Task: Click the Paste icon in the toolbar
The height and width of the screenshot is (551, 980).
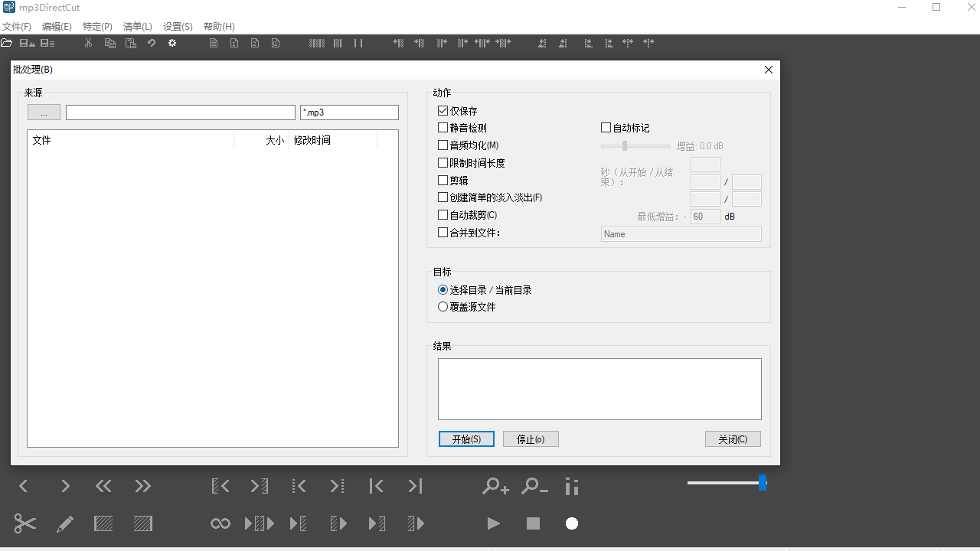Action: 130,43
